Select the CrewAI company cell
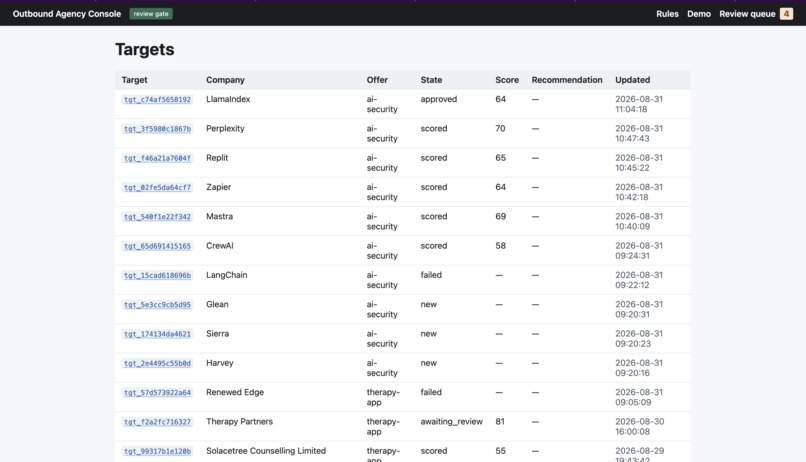Image resolution: width=806 pixels, height=462 pixels. tap(219, 246)
